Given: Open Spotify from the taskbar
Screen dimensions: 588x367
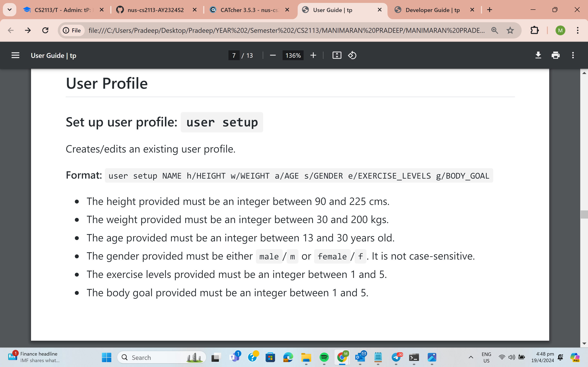Looking at the screenshot, I should pos(324,357).
